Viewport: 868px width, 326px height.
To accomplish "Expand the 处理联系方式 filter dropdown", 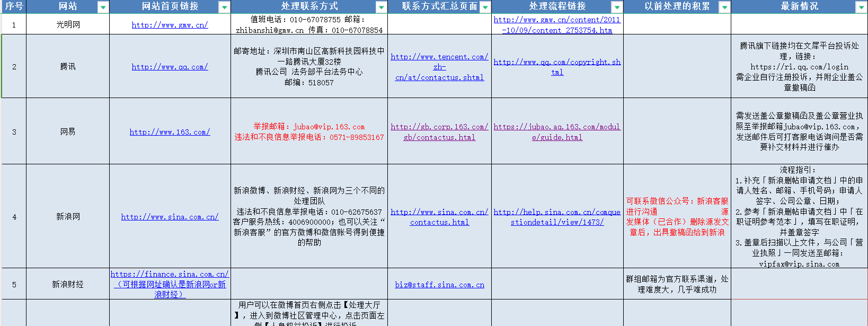I will [382, 7].
